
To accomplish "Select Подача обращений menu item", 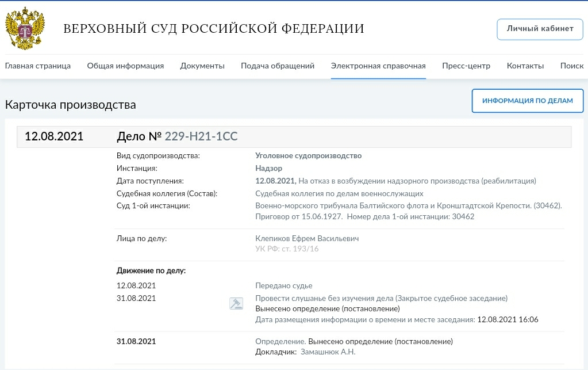I will [x=278, y=66].
